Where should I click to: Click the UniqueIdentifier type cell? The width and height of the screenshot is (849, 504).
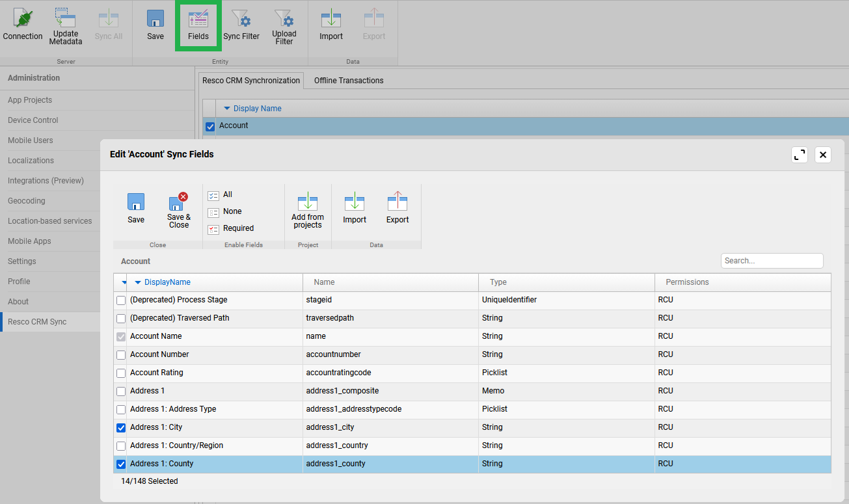[x=567, y=300]
